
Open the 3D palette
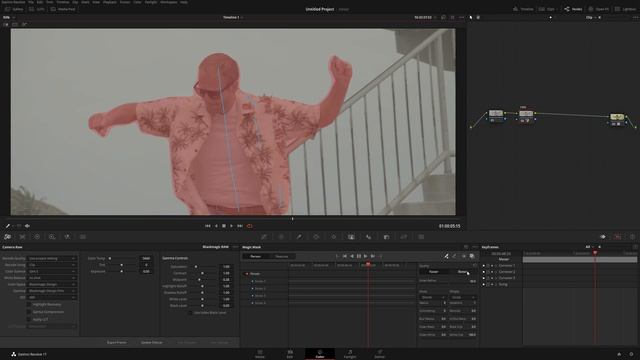pyautogui.click(x=421, y=237)
